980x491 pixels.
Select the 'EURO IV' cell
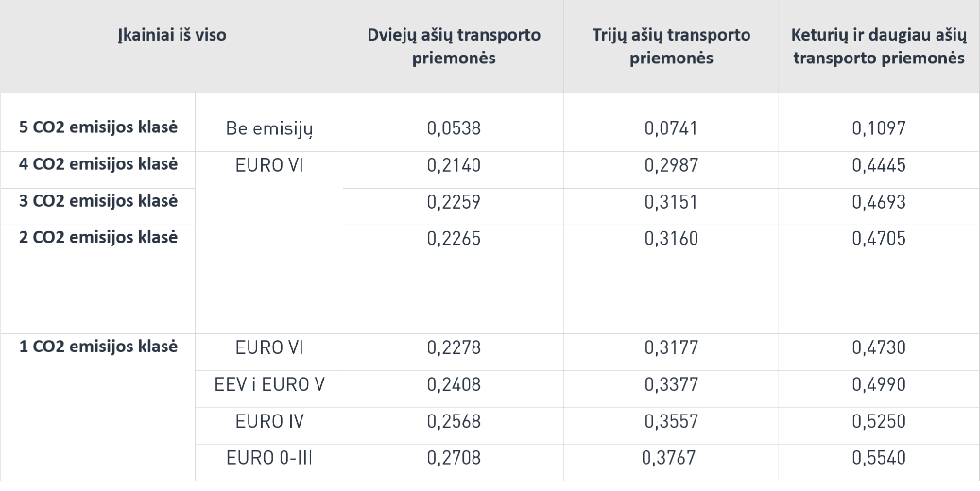pos(269,421)
